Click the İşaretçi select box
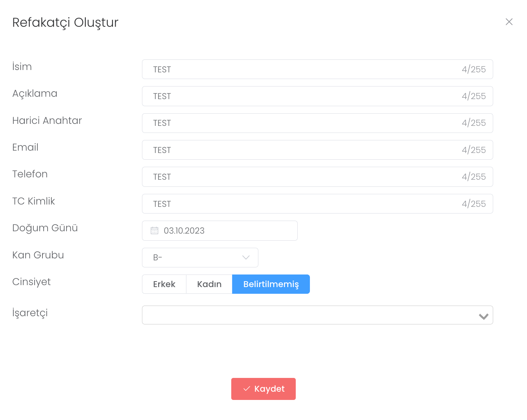 [x=307, y=315]
